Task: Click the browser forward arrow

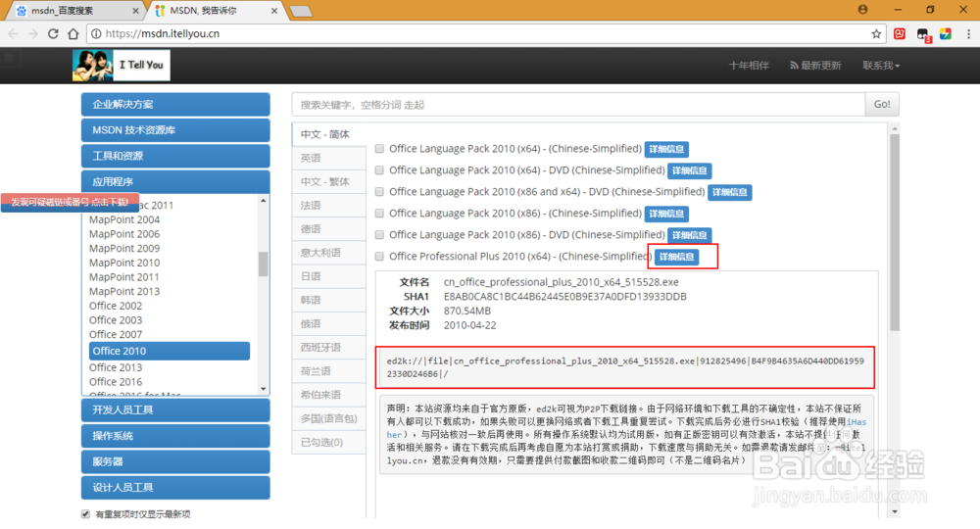Action: [32, 33]
